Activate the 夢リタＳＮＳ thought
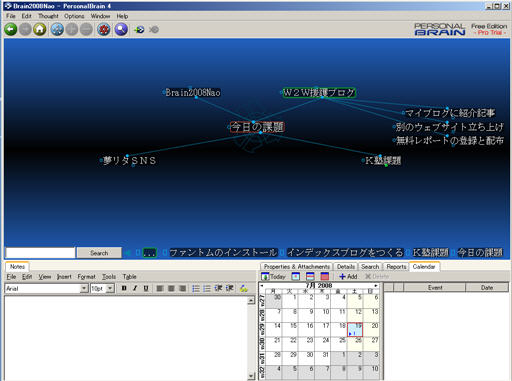 click(x=130, y=161)
